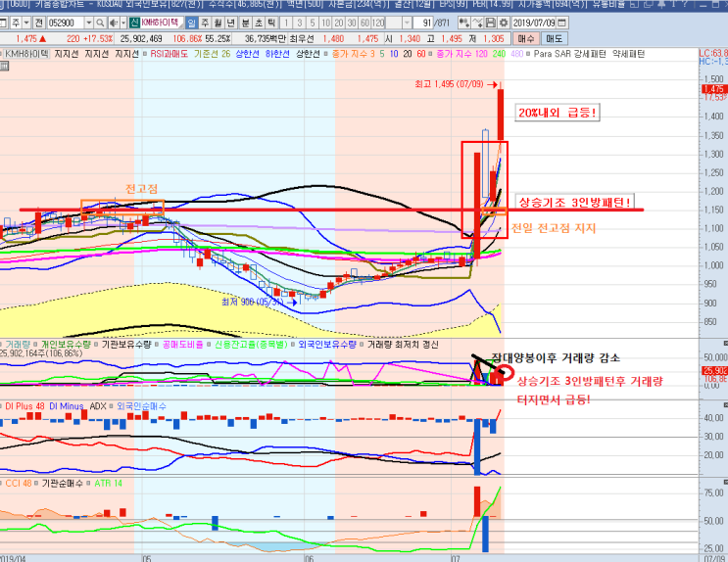Click the 2019/07/09 date input field

tap(533, 23)
